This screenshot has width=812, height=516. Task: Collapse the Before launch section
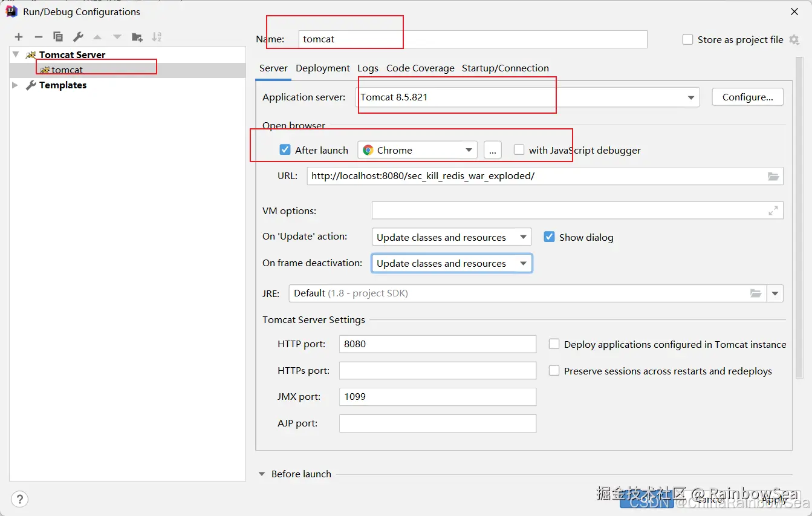pyautogui.click(x=262, y=474)
